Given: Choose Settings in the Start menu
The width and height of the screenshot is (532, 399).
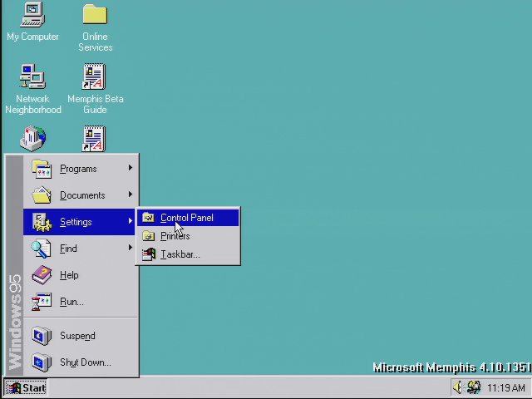Looking at the screenshot, I should click(81, 222).
